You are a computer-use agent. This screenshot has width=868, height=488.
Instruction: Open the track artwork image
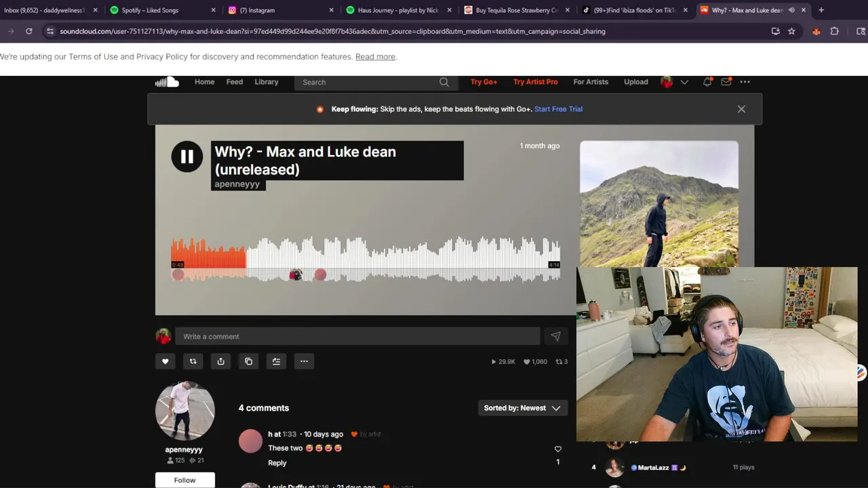pyautogui.click(x=659, y=204)
